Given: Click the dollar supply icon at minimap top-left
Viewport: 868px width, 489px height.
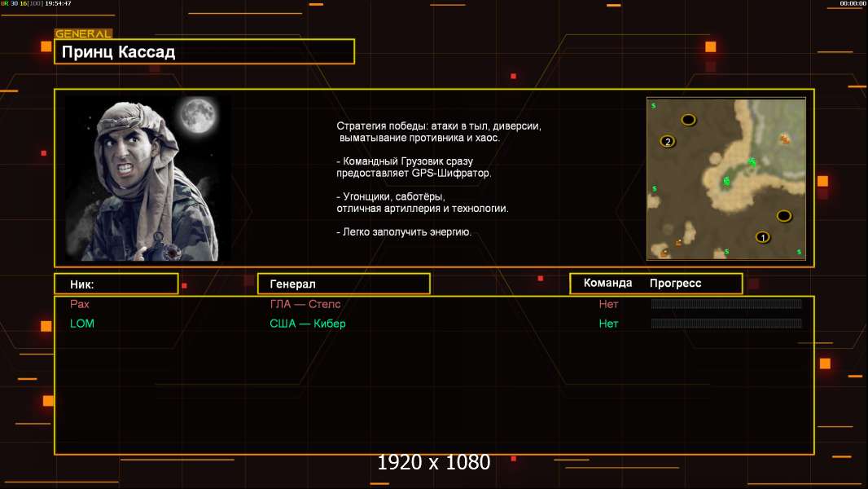Looking at the screenshot, I should pos(654,105).
